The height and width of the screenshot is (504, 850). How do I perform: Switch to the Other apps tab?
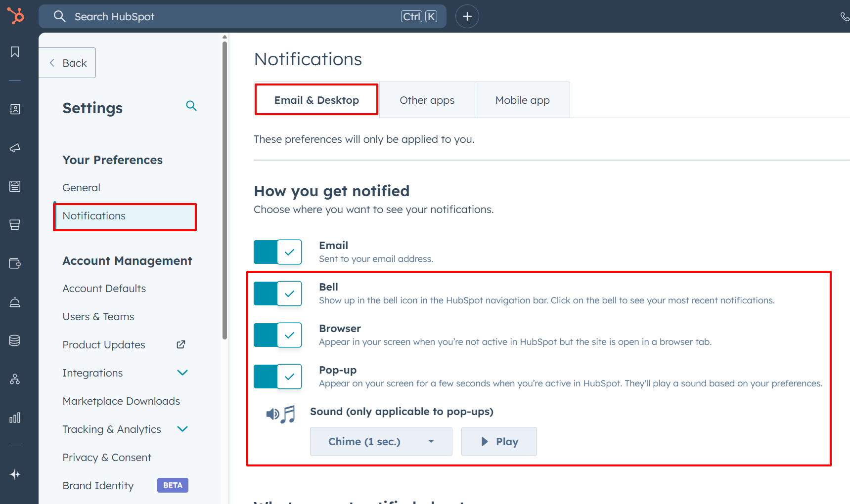427,100
